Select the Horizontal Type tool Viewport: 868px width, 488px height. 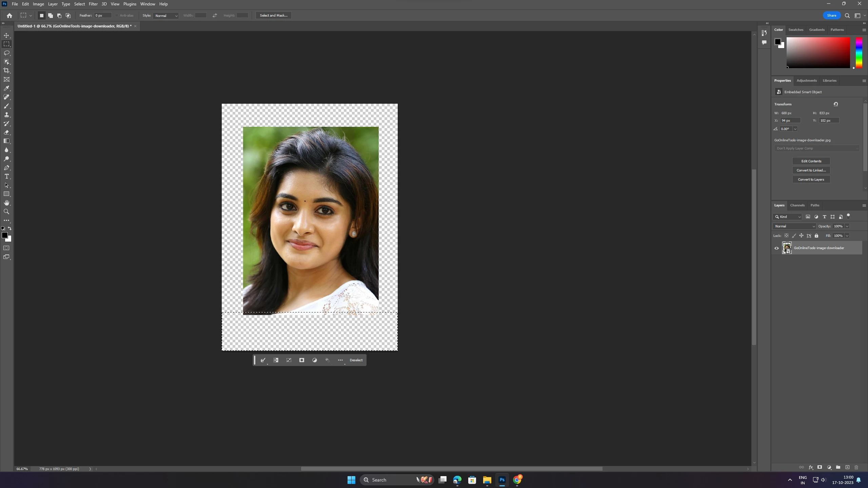coord(6,177)
